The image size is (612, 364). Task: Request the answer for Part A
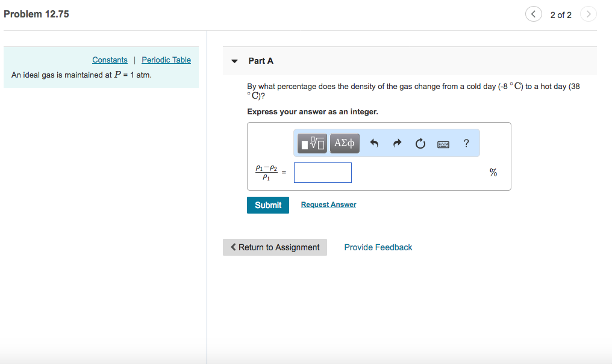[328, 205]
